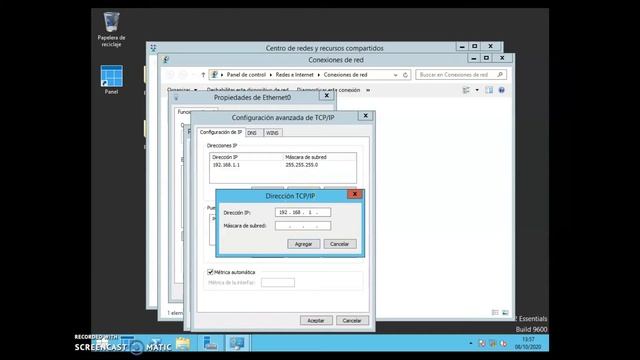Click Agregar in the Dirección TCP/IP dialog

pyautogui.click(x=303, y=244)
